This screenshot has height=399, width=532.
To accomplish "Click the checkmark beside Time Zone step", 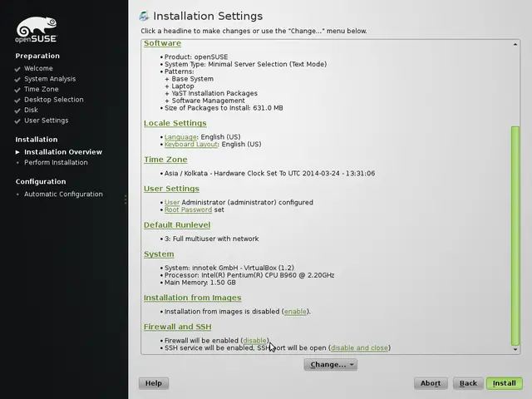I will pos(17,90).
